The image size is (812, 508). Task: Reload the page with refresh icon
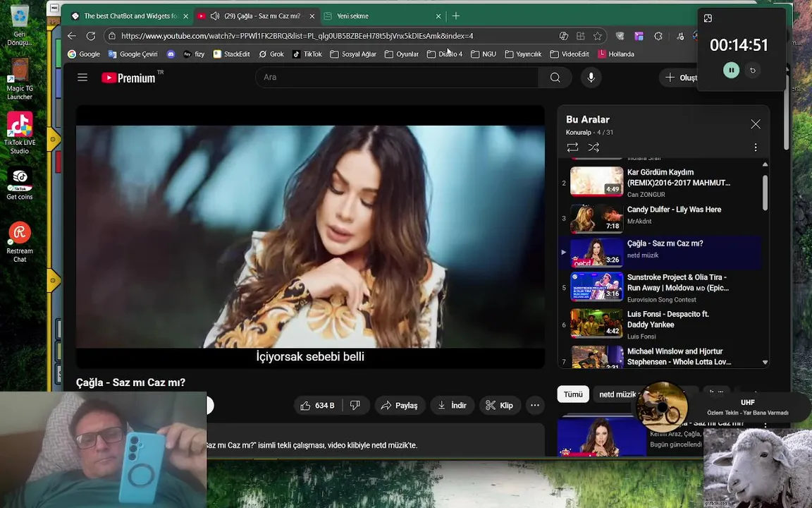point(91,36)
